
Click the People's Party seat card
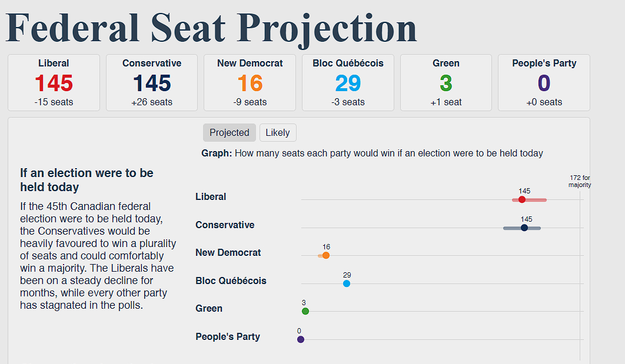(544, 82)
